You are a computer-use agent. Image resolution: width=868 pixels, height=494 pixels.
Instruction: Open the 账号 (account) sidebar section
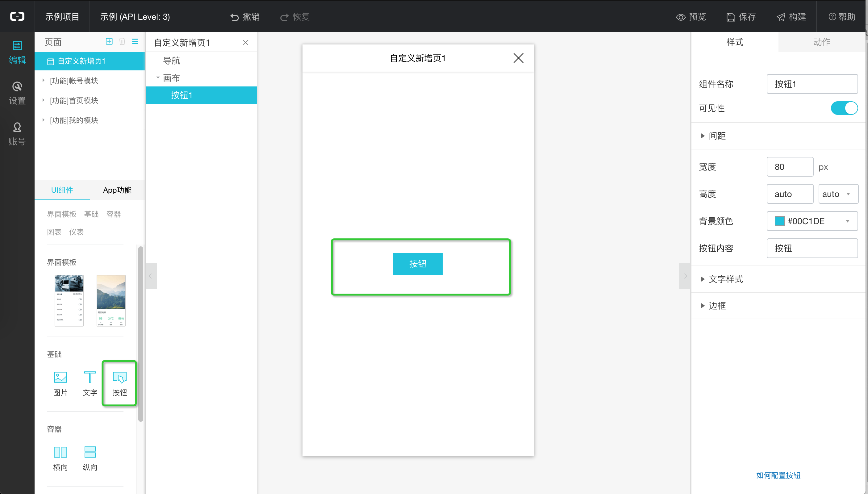17,134
